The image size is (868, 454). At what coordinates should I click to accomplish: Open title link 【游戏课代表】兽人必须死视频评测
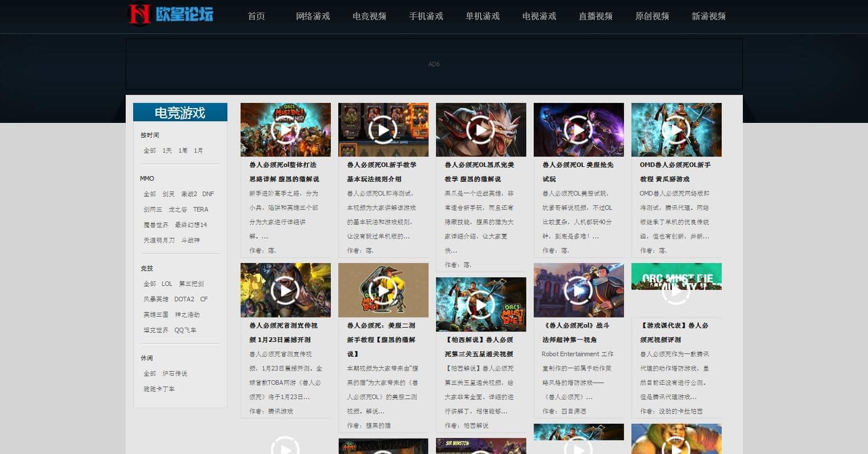(674, 332)
